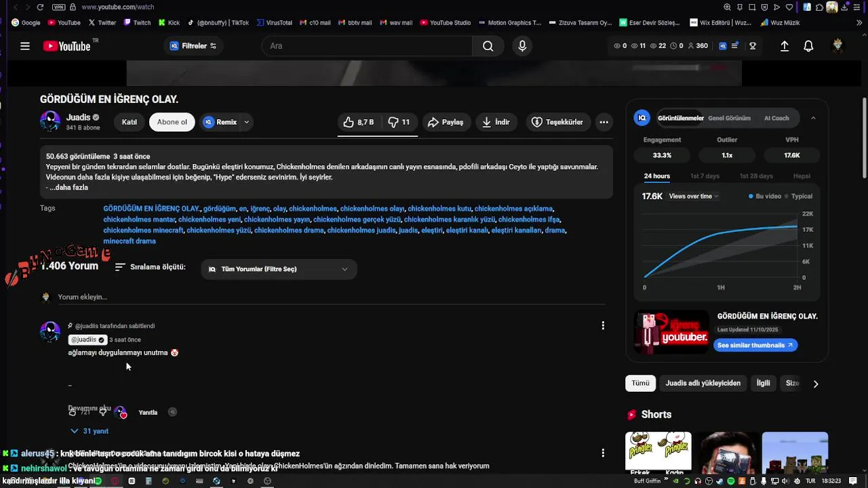Click inside the Ara search field
The height and width of the screenshot is (488, 868).
[x=366, y=46]
